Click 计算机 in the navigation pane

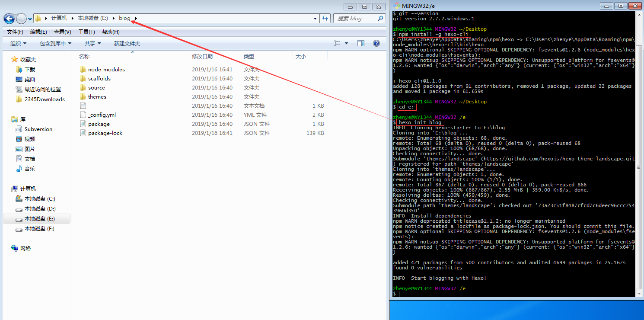(x=28, y=189)
